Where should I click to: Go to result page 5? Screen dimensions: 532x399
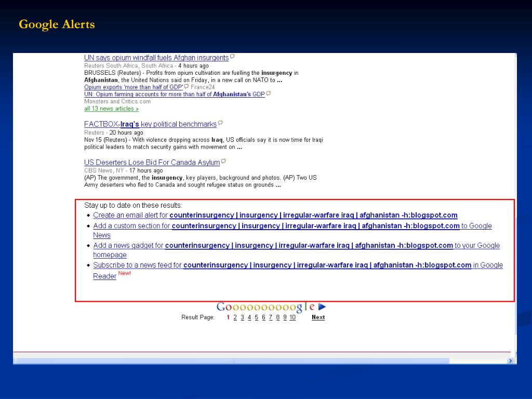coord(257,317)
